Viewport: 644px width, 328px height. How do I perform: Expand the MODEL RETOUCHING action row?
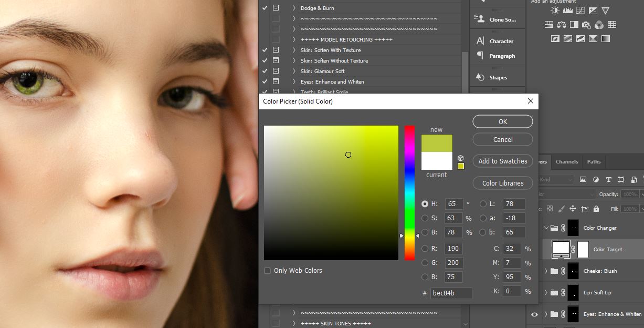pos(294,39)
